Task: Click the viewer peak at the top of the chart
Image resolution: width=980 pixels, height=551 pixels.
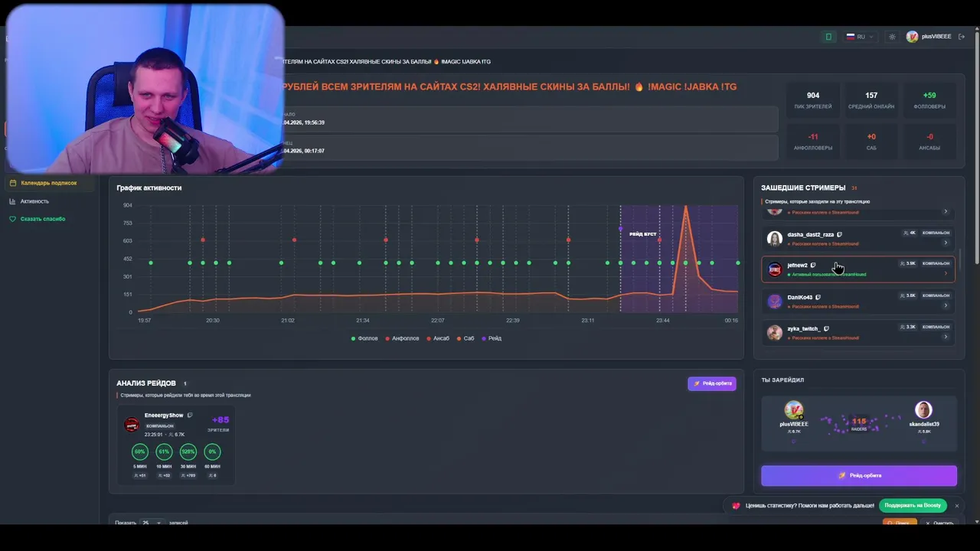Action: click(686, 207)
